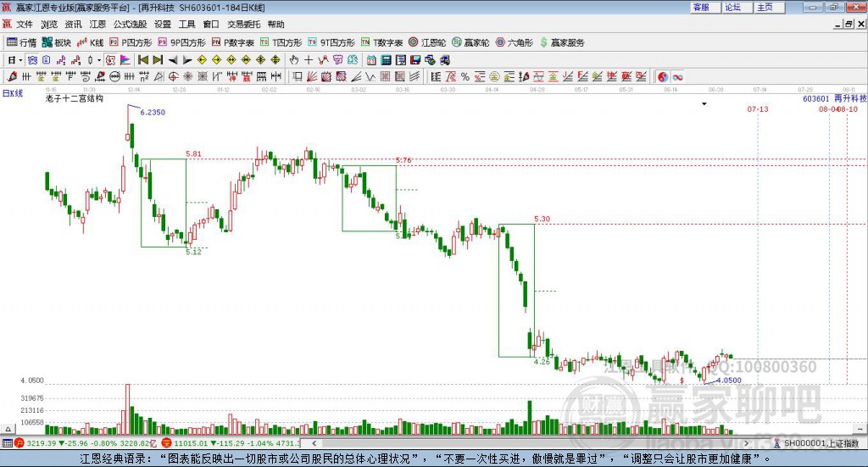Open the calculator icon in toolbar
Image resolution: width=868 pixels, height=467 pixels.
(x=387, y=60)
